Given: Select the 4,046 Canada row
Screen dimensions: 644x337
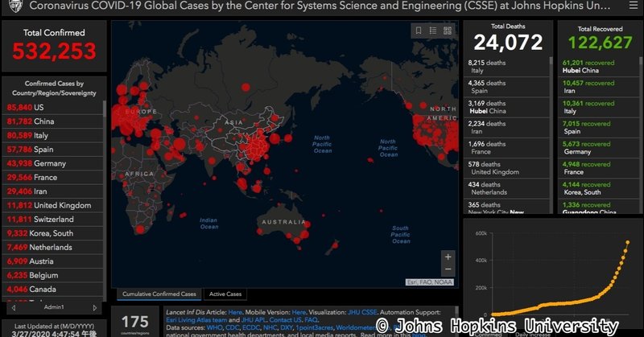Looking at the screenshot, I should pos(53,289).
